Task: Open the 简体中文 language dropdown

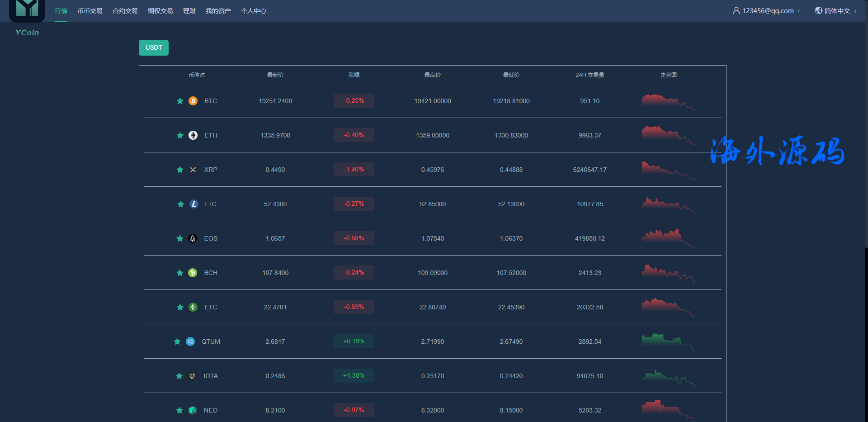Action: 836,11
